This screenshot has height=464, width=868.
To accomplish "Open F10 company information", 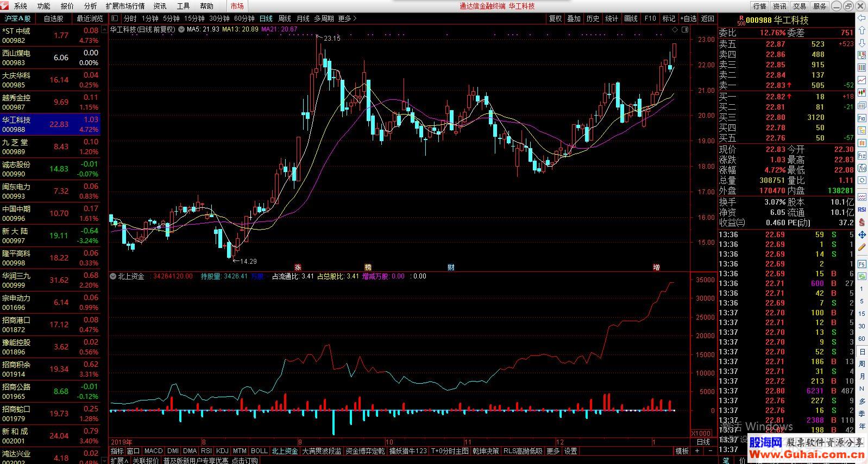I will pyautogui.click(x=650, y=18).
